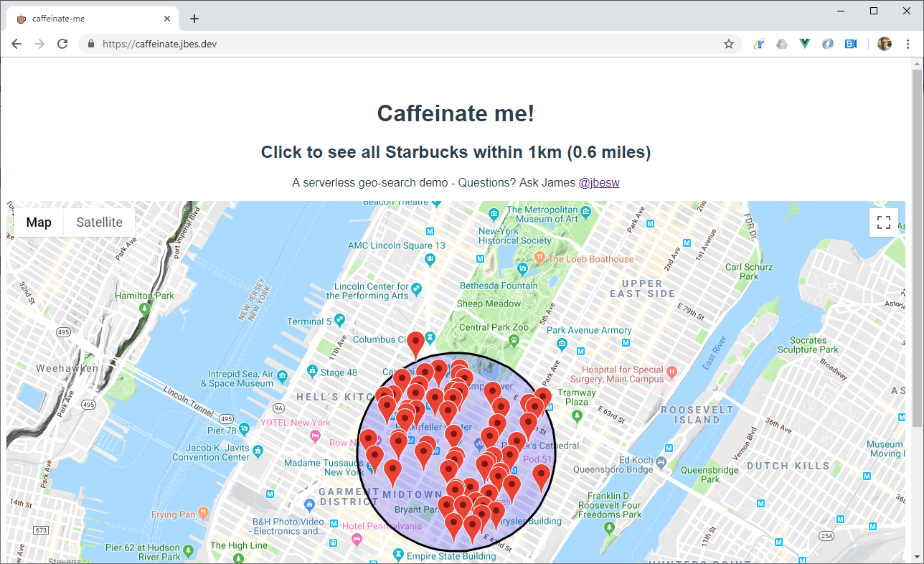
Task: Click the Pier 78 ferry icon
Action: point(245,429)
